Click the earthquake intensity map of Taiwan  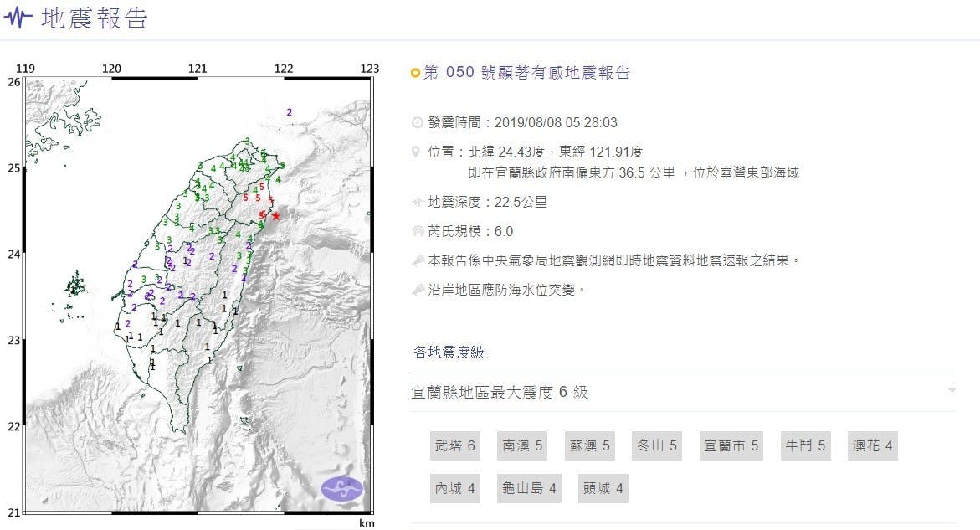point(198,296)
